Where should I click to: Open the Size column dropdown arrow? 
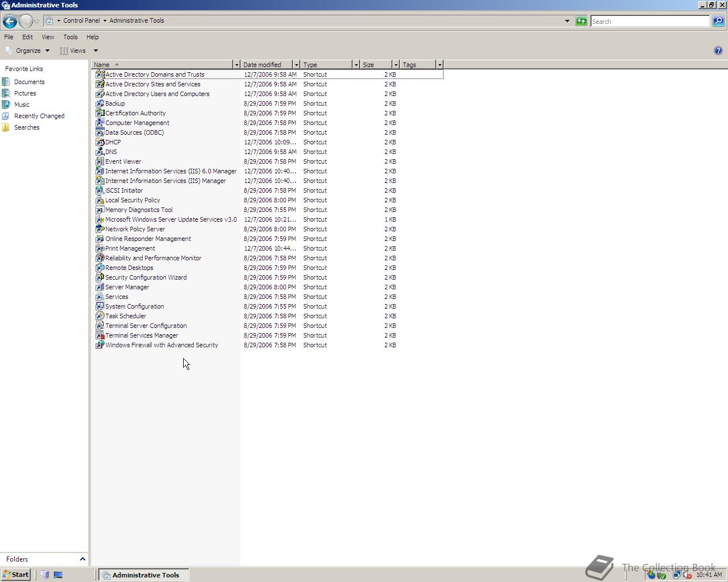tap(396, 65)
